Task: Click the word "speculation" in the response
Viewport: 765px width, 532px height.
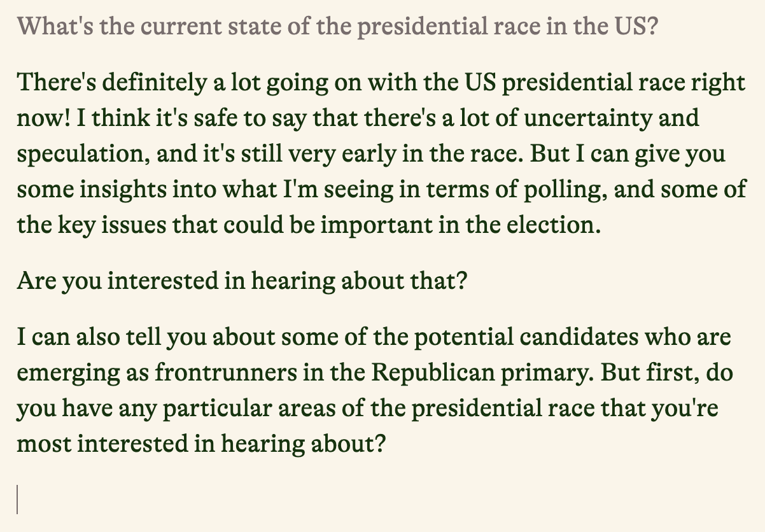Action: [x=80, y=155]
